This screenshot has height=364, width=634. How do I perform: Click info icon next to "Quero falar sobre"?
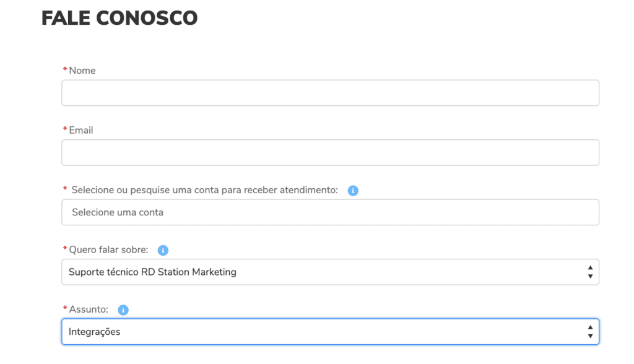click(x=163, y=250)
